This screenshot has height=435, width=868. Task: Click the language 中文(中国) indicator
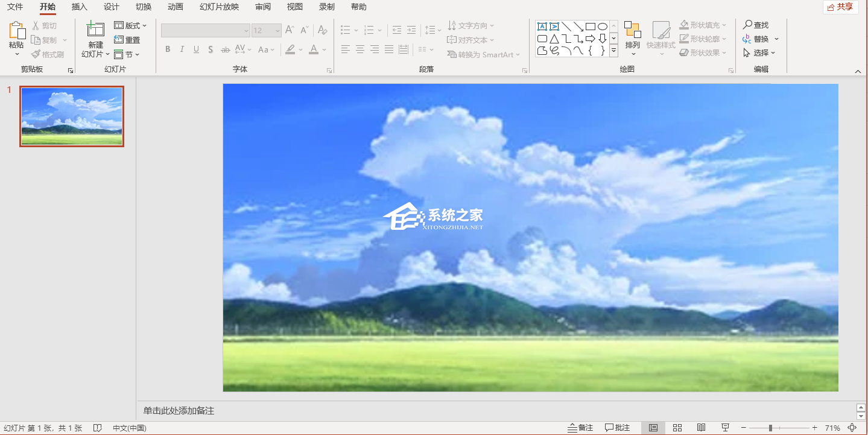[129, 428]
